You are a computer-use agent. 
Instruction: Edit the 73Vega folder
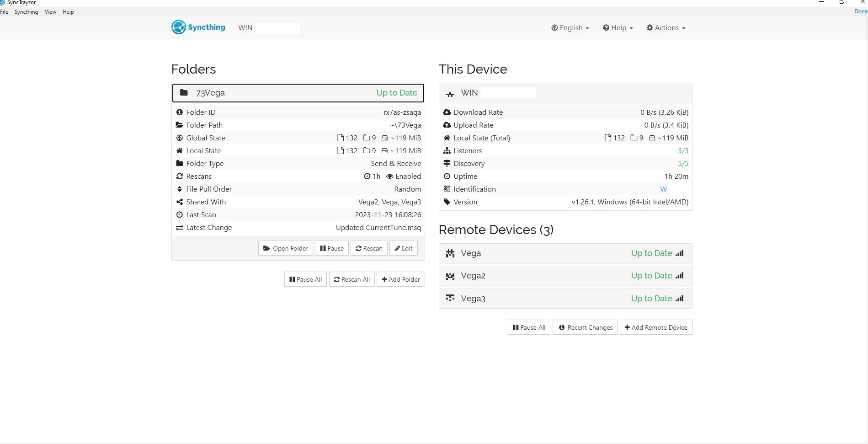[x=404, y=248]
